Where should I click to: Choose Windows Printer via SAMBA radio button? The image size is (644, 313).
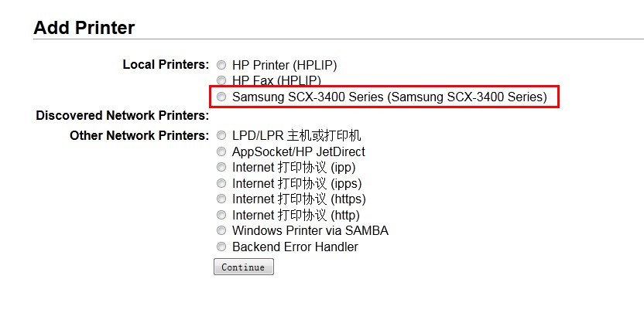(x=221, y=231)
